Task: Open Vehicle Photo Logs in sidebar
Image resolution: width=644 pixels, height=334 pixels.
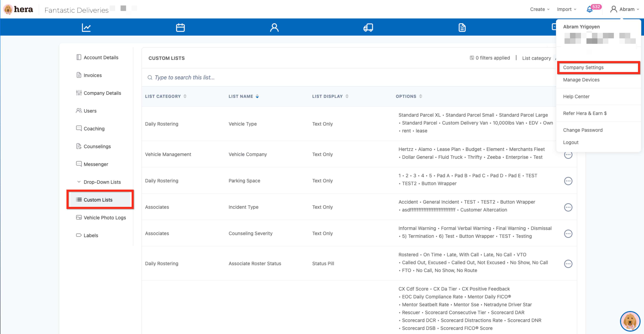Action: coord(104,217)
